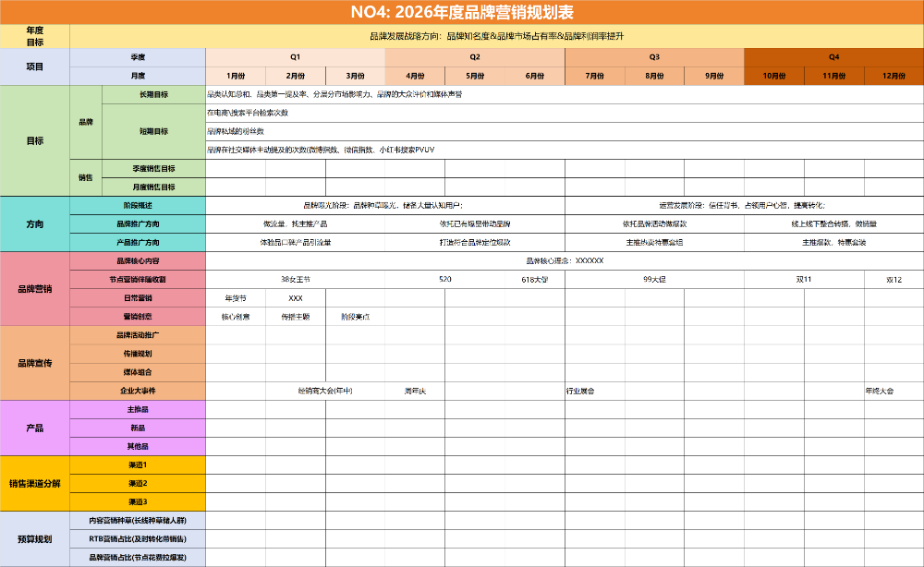Select the Q1 quarter header cell
This screenshot has height=567, width=924.
(x=295, y=57)
